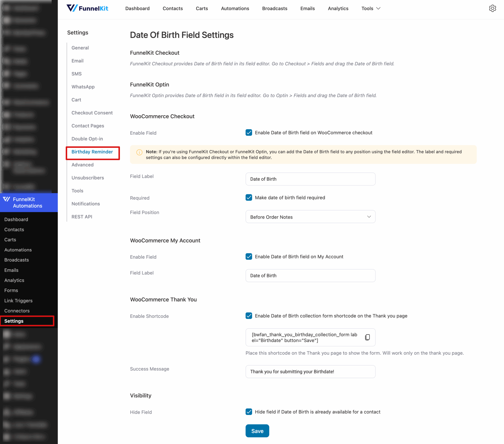Click the note info icon
Image resolution: width=504 pixels, height=444 pixels.
(139, 152)
